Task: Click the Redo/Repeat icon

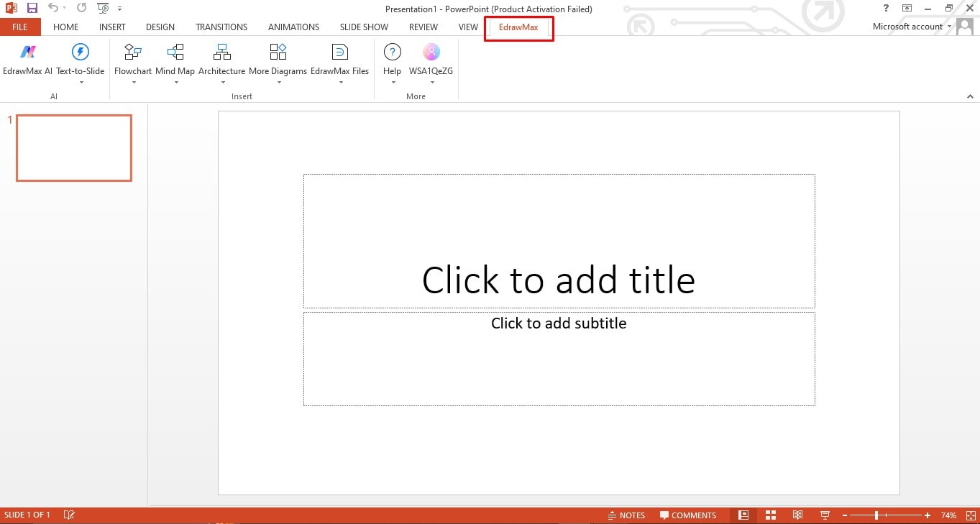Action: click(x=81, y=9)
